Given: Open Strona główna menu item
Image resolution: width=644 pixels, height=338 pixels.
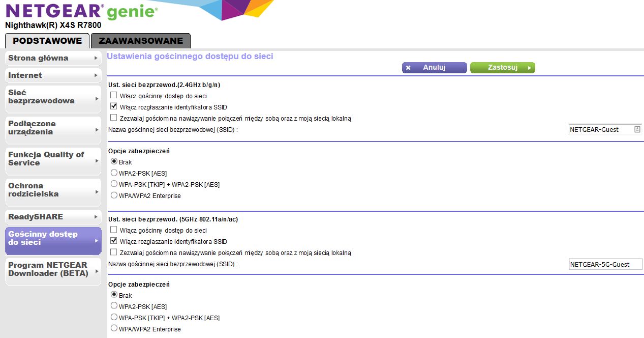Looking at the screenshot, I should [x=53, y=58].
